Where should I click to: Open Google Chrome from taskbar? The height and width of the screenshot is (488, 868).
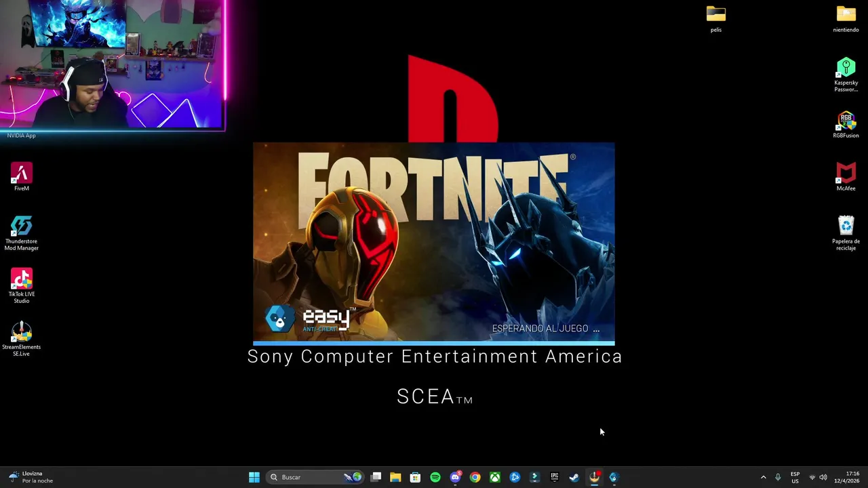(x=475, y=477)
